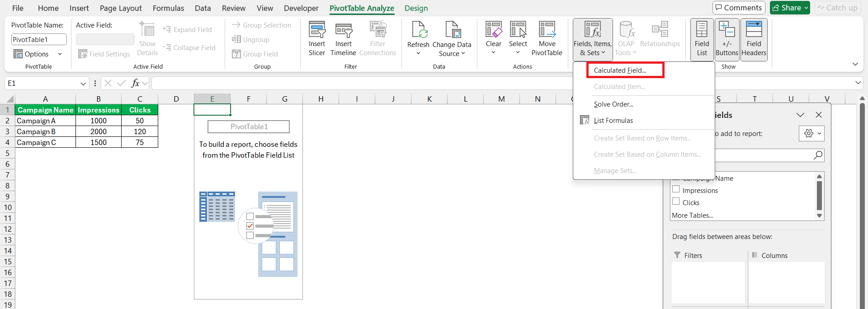Expand the formula bar chevron
Screen dimensions: 868x309
click(858, 83)
